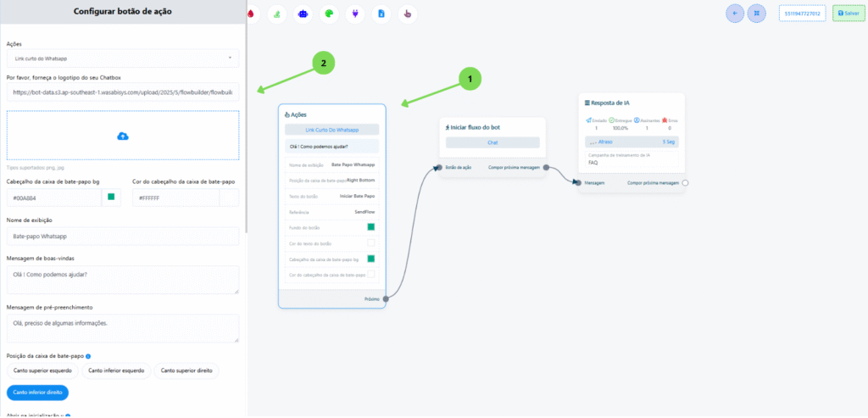Viewport: 868px width, 418px height.
Task: Select Canto superior direito position
Action: tap(186, 371)
